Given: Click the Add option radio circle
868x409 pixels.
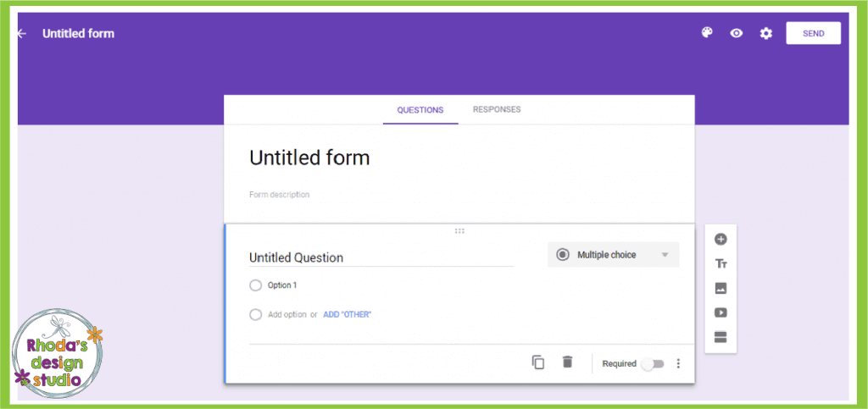Looking at the screenshot, I should click(255, 314).
